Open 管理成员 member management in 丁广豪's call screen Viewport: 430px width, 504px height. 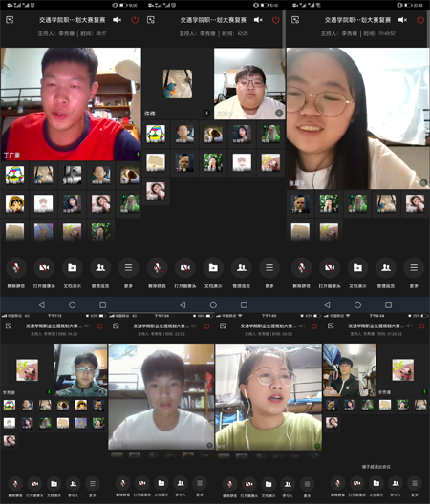100,267
